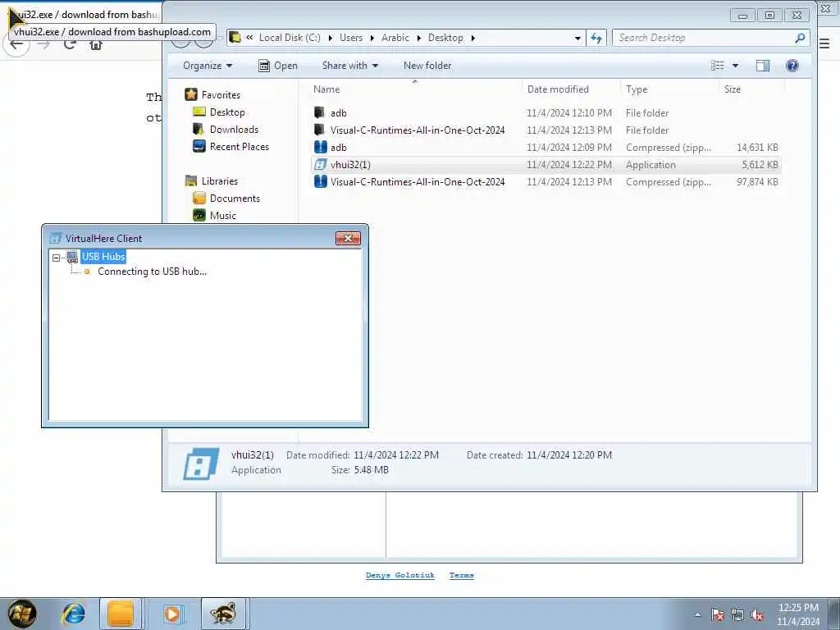Open Downloads in Favorites
840x630 pixels.
(x=234, y=129)
